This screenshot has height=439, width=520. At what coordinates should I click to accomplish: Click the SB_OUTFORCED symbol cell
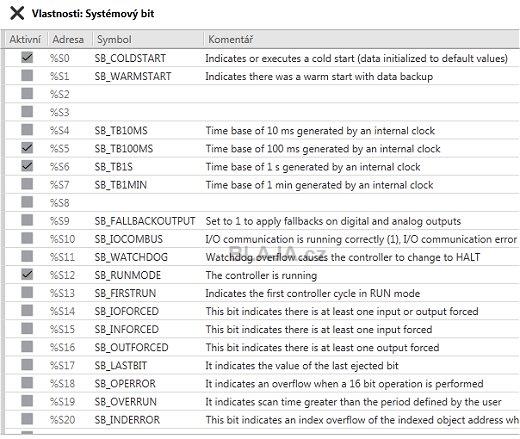click(131, 347)
